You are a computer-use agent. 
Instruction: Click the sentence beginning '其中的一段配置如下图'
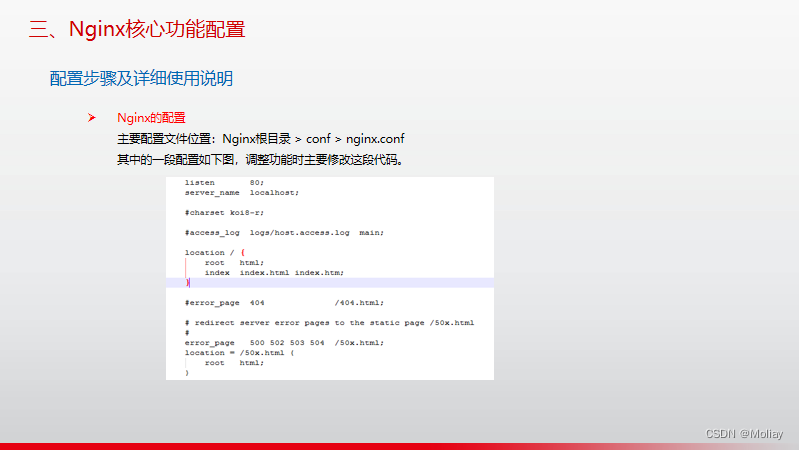point(260,160)
